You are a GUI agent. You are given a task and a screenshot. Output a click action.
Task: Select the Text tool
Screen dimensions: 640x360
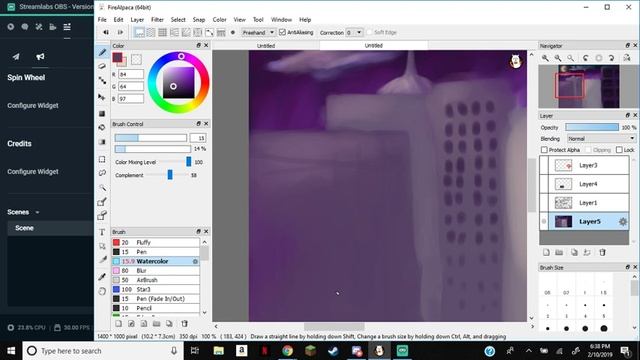point(102,232)
